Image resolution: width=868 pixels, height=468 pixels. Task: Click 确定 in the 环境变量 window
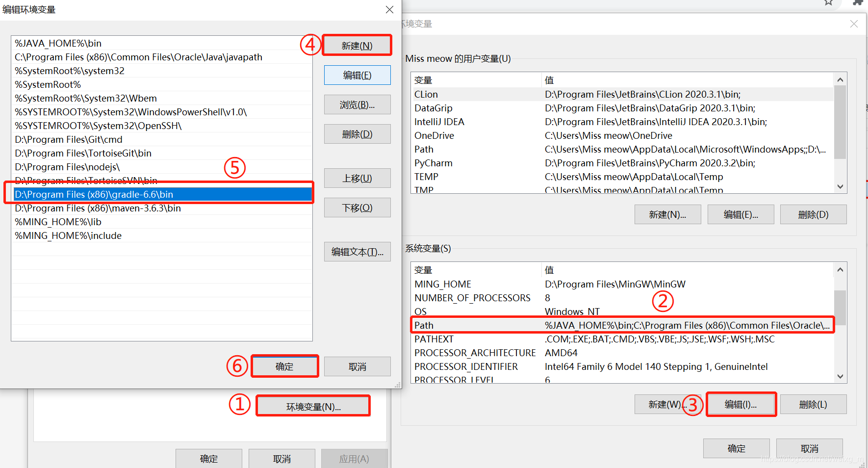click(736, 448)
